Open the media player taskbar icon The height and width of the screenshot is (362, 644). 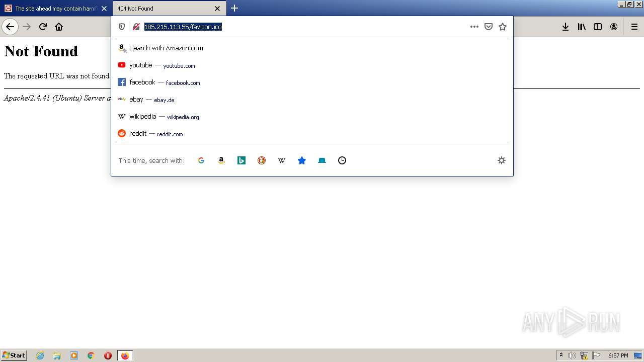[x=74, y=355]
